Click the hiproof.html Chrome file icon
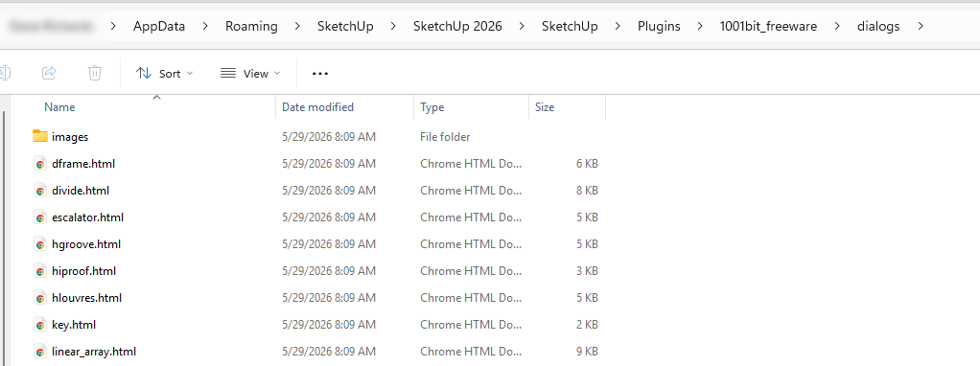980x366 pixels. click(x=40, y=271)
